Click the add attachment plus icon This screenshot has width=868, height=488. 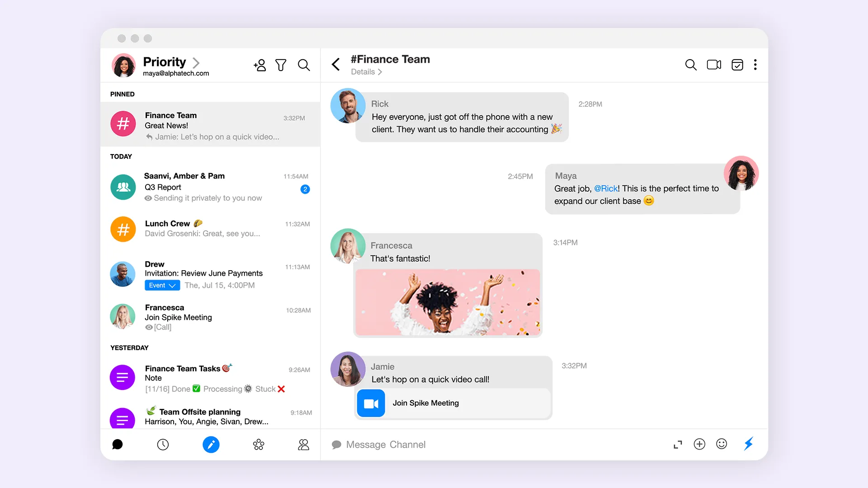(700, 444)
